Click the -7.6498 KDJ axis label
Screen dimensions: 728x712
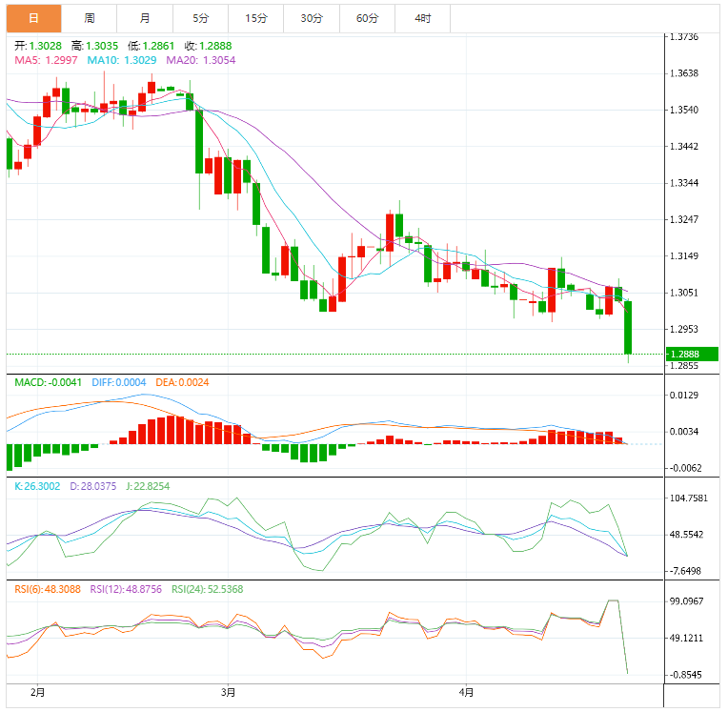[x=685, y=571]
